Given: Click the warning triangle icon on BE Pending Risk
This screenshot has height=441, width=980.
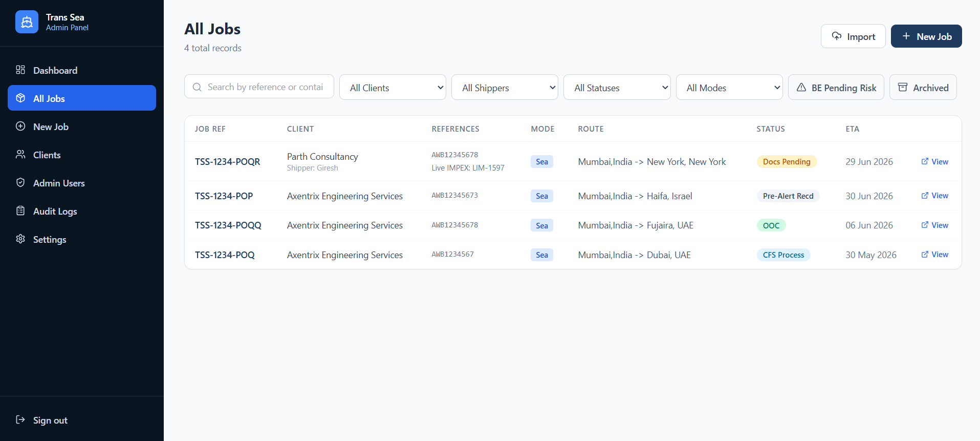Looking at the screenshot, I should pos(801,87).
